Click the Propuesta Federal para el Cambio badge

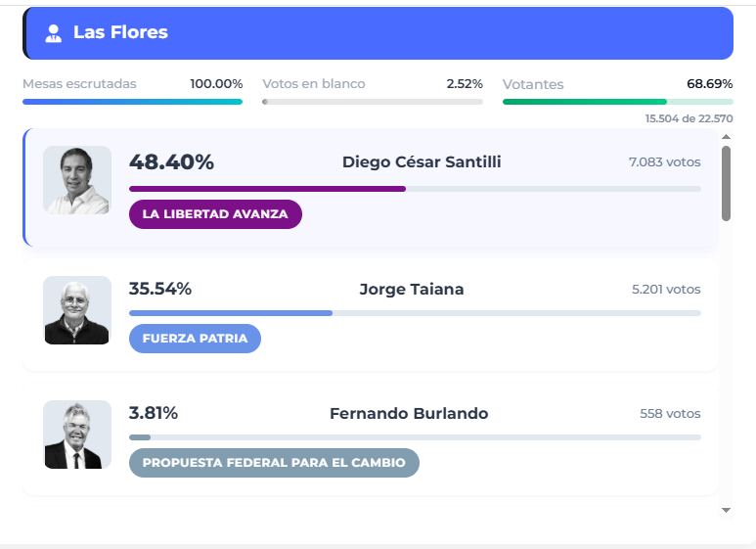click(x=274, y=463)
